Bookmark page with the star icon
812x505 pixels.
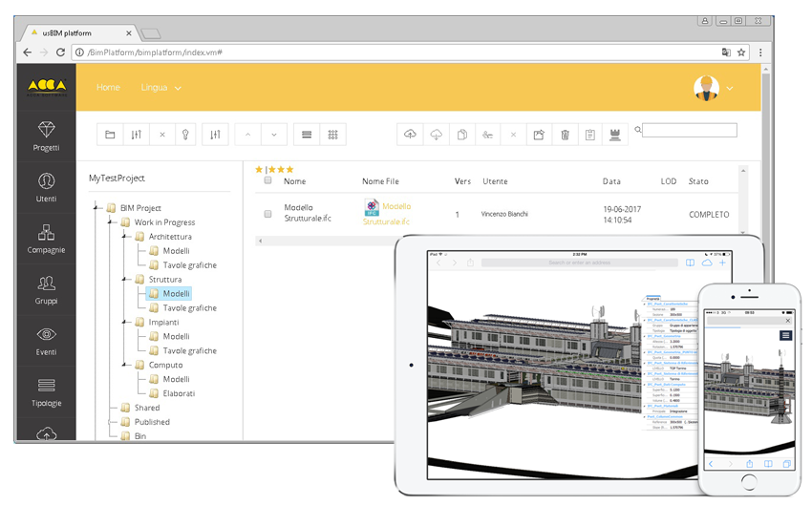[741, 53]
